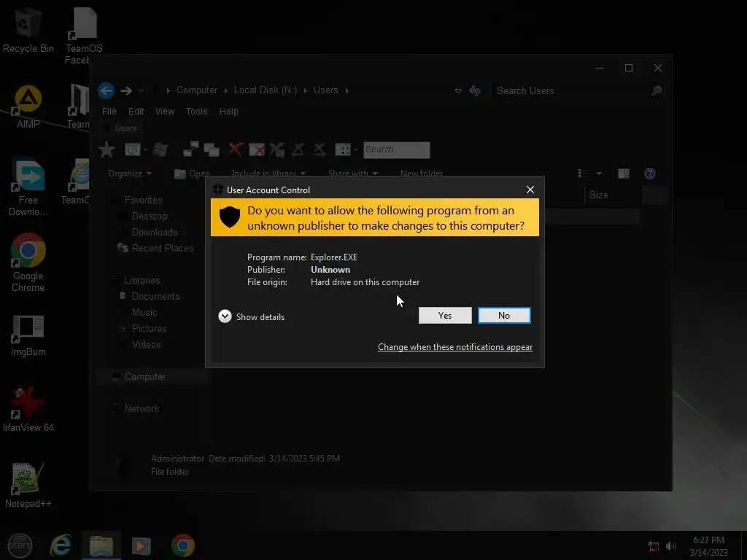
Task: Click the UAC shield icon in yellow banner
Action: point(229,217)
